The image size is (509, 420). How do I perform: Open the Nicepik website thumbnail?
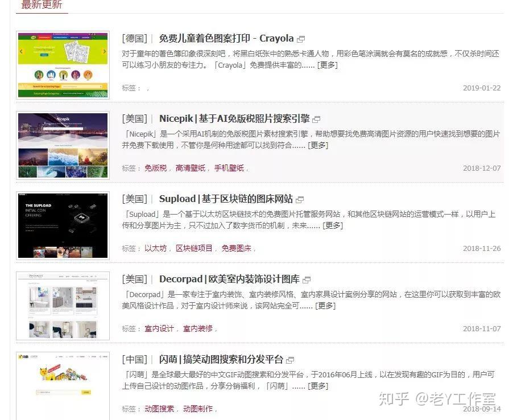coord(63,145)
